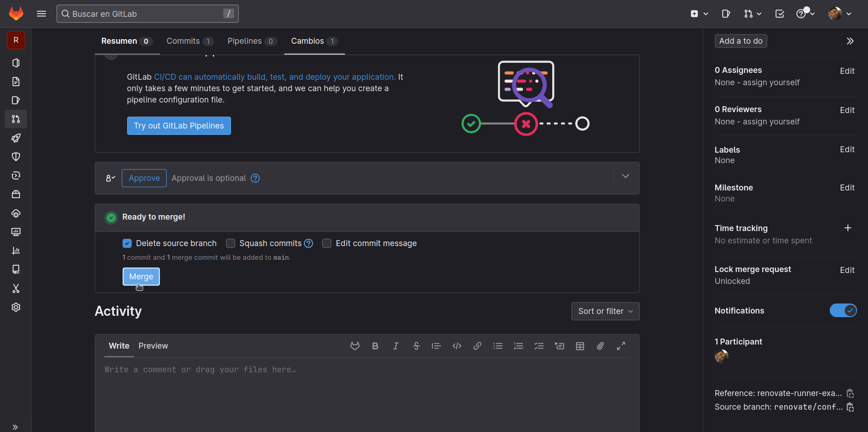Expand the approval rules chevron
The width and height of the screenshot is (868, 432).
626,176
